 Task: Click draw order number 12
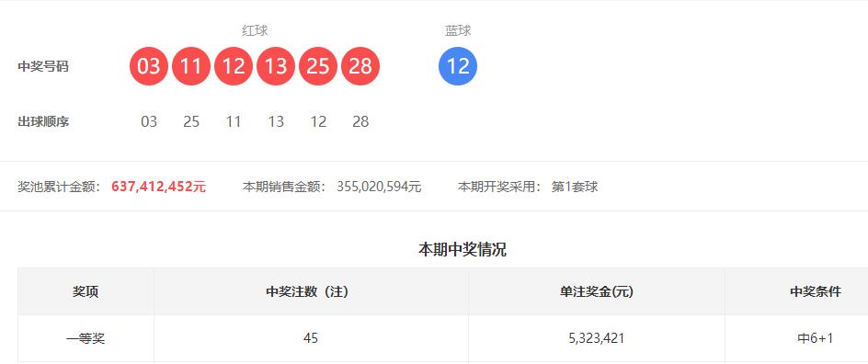click(318, 121)
